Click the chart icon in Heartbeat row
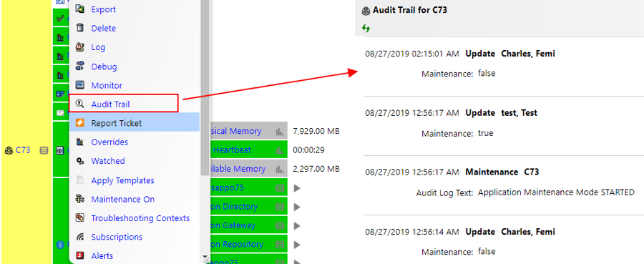This screenshot has height=264, width=644. coord(280,150)
